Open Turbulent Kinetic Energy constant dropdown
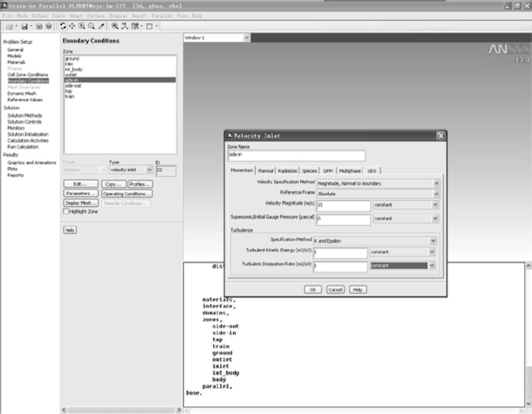532x414 pixels. click(431, 252)
